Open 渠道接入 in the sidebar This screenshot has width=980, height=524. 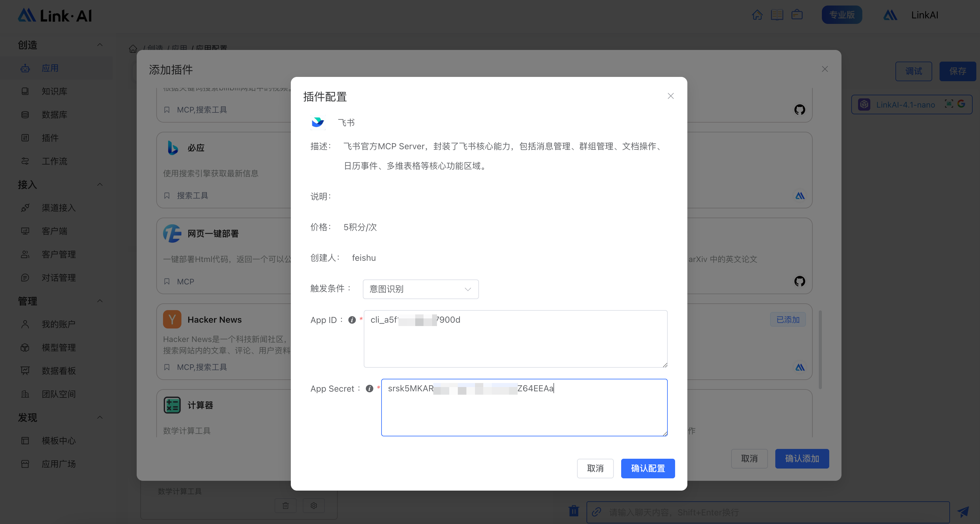tap(56, 208)
